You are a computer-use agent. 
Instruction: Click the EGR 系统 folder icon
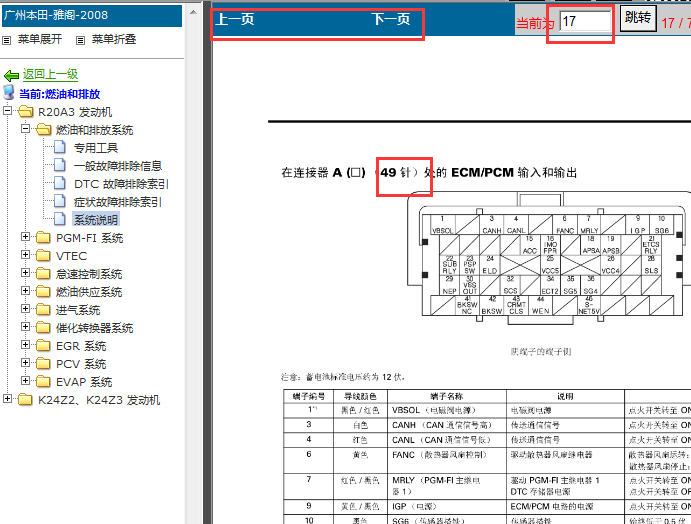tap(43, 346)
